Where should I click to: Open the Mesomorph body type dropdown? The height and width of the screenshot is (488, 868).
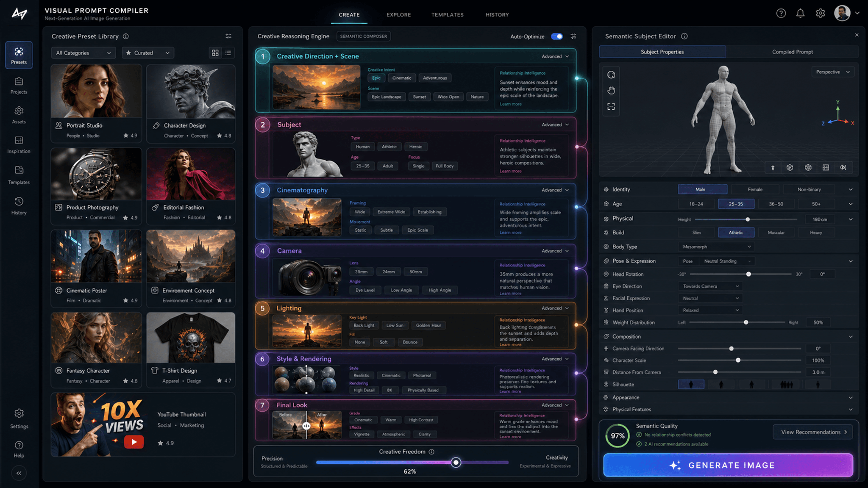pos(716,247)
